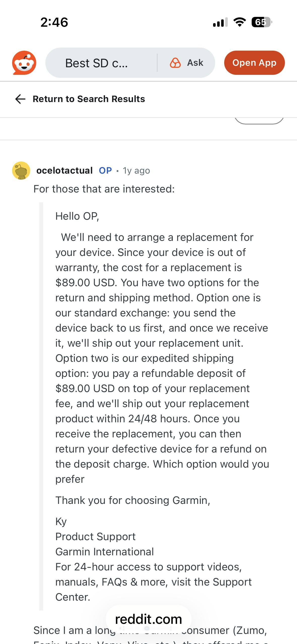Select Return to Search Results

tap(89, 99)
